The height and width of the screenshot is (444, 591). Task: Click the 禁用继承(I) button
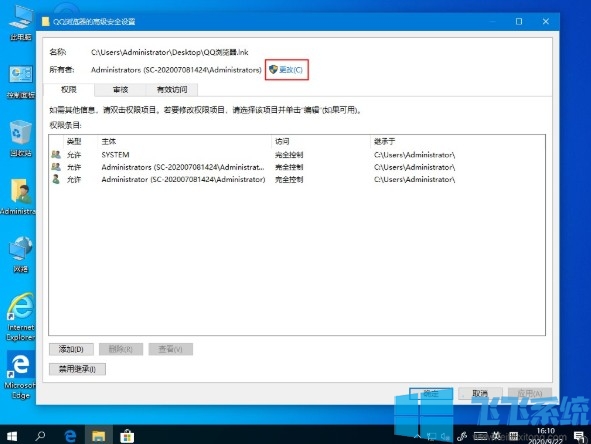(x=77, y=369)
